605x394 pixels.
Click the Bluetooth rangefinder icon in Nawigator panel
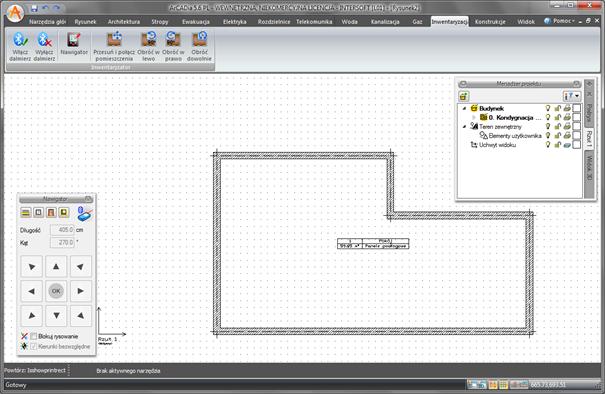[84, 213]
